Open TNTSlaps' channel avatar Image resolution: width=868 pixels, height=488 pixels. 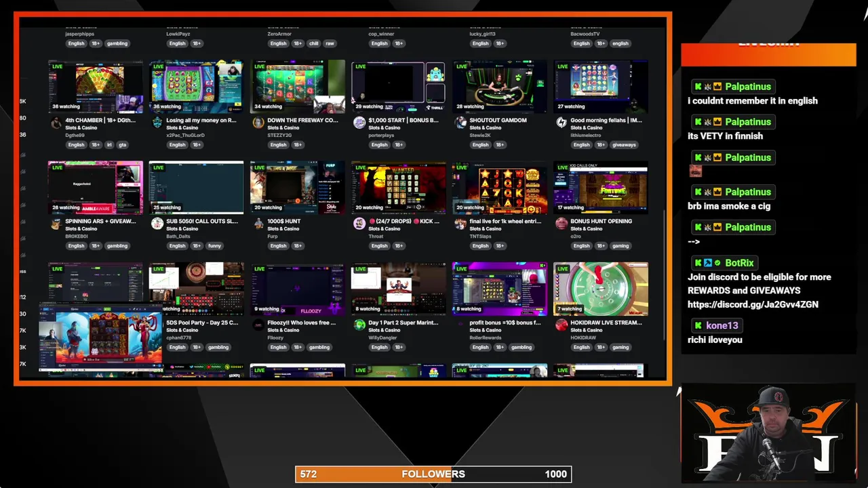coord(460,224)
